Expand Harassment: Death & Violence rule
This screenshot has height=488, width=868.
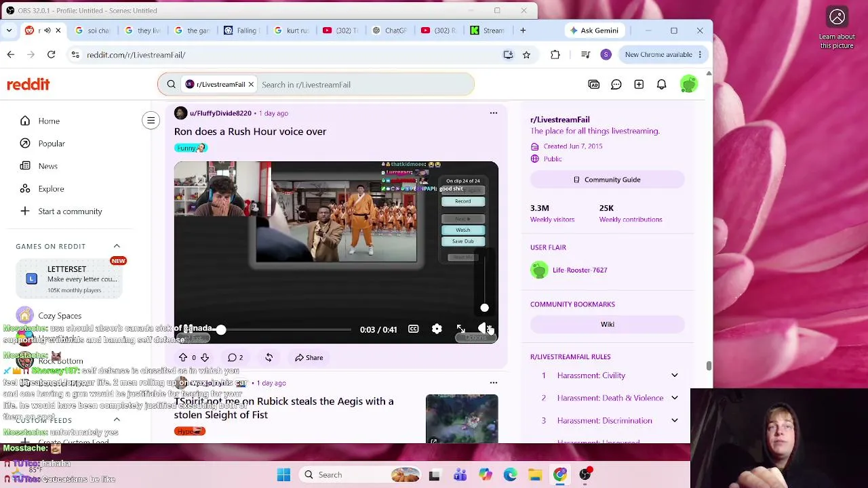tap(675, 398)
